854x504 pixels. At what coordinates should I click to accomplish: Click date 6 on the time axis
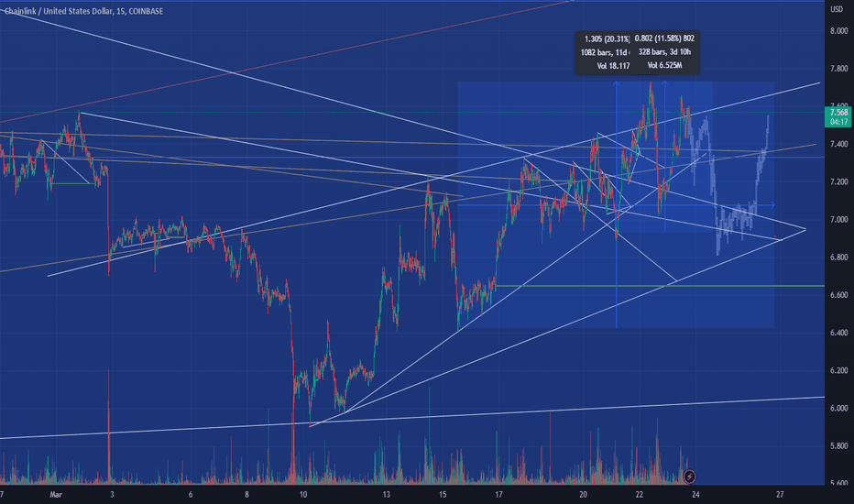tap(191, 495)
